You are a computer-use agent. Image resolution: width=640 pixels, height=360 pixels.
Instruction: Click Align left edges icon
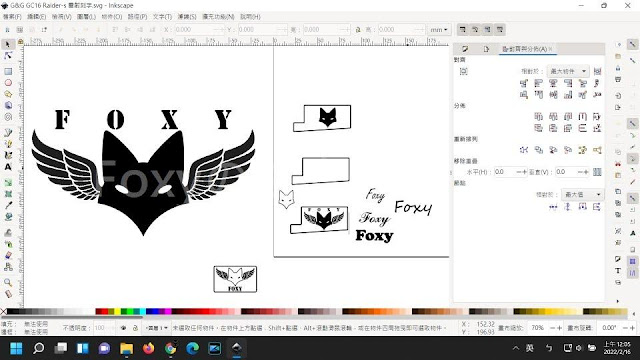[538, 83]
